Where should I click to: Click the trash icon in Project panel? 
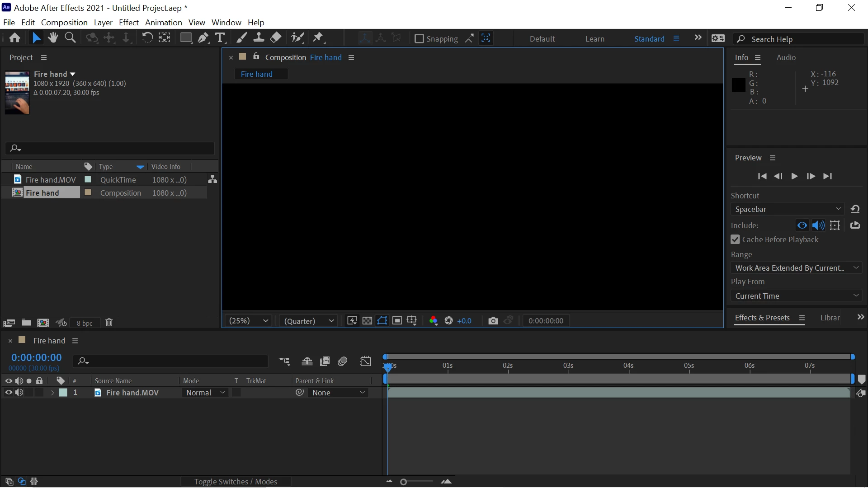(x=109, y=323)
